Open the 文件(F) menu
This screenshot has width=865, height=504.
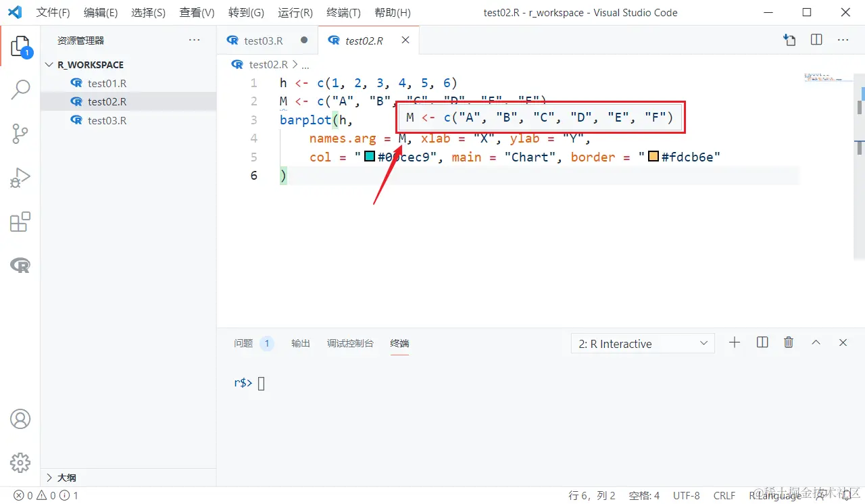click(x=53, y=13)
